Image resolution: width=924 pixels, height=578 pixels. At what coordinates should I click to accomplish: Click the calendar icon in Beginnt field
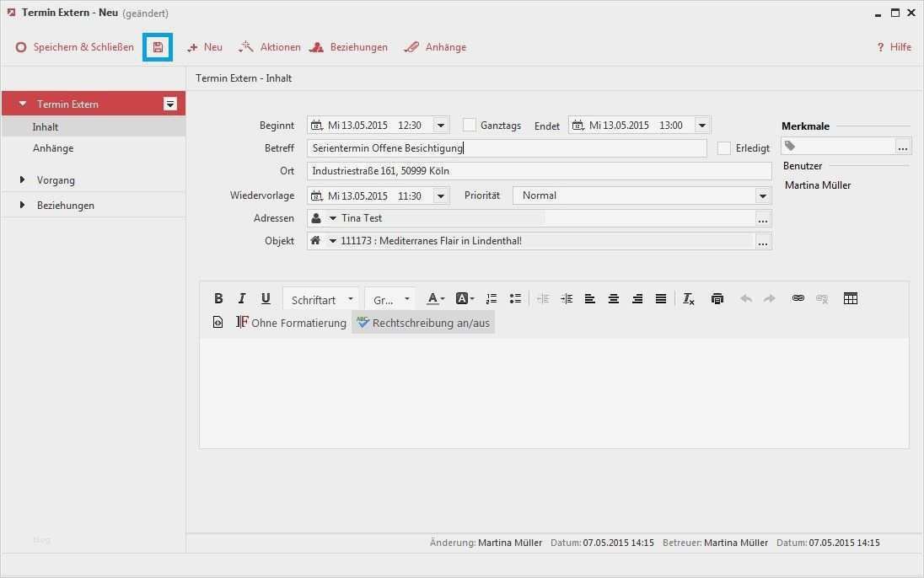(x=317, y=125)
